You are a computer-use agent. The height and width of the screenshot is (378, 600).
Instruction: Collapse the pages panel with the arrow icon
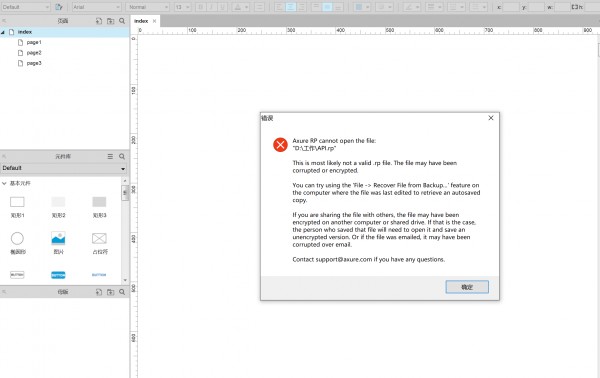(x=4, y=21)
